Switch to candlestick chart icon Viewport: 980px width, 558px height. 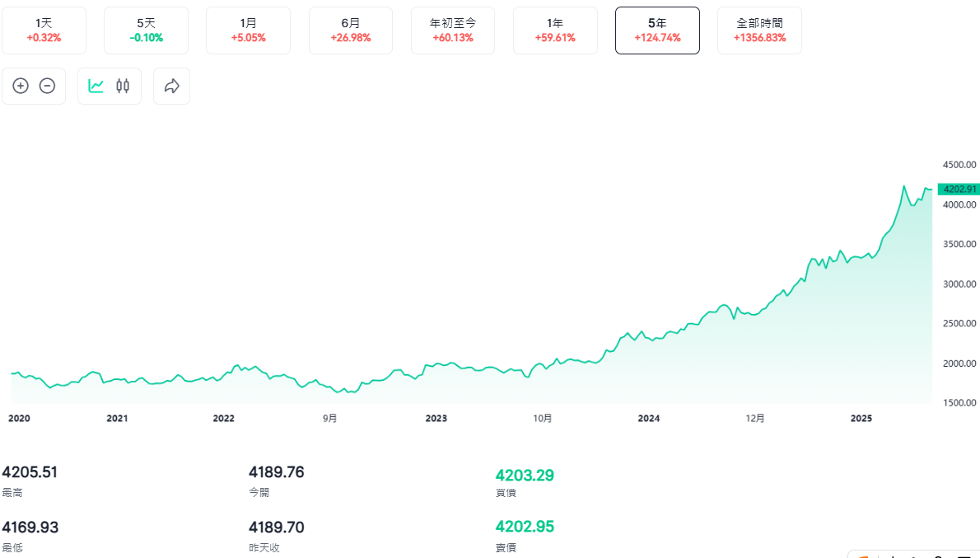[x=122, y=86]
